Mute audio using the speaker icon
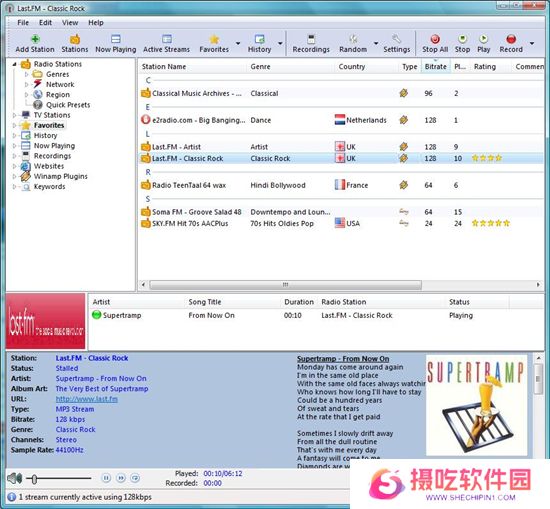The image size is (550, 509). (x=14, y=478)
